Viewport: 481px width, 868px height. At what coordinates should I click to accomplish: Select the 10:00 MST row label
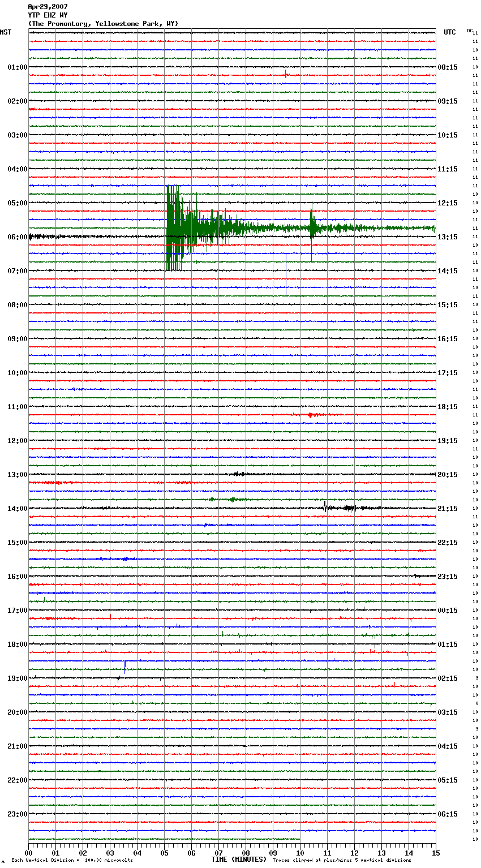(18, 373)
